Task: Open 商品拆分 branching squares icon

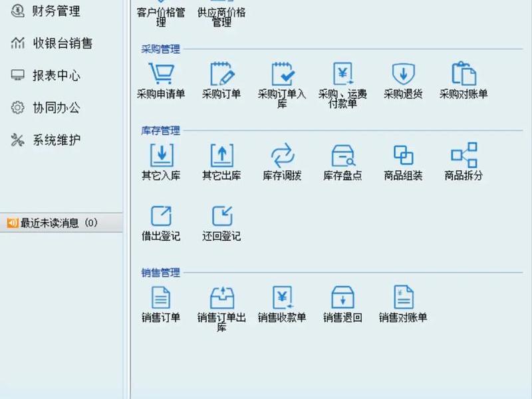Action: (x=464, y=155)
